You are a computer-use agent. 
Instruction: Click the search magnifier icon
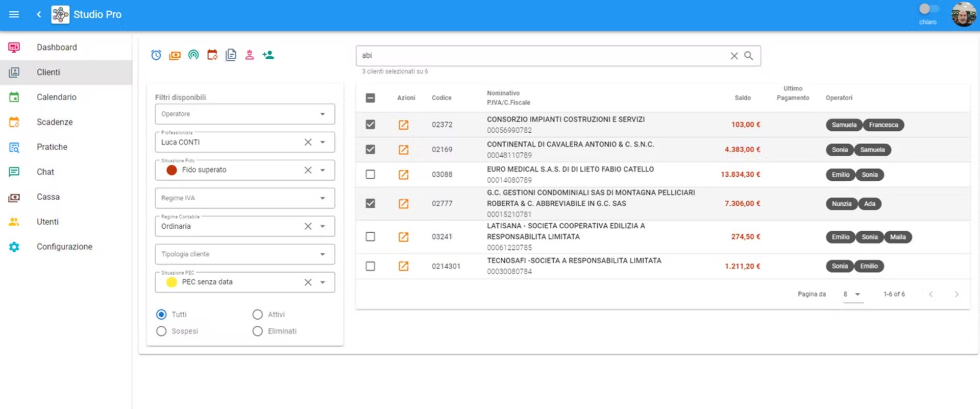coord(749,56)
